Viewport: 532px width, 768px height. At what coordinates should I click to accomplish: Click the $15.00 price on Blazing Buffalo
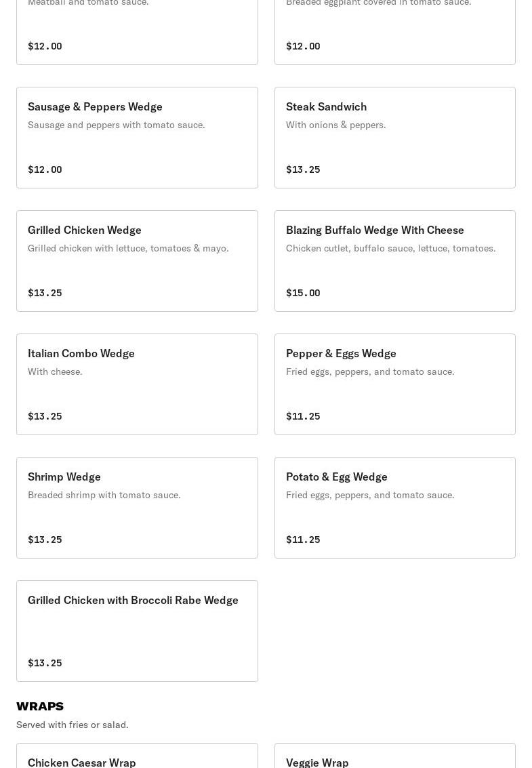(x=303, y=293)
